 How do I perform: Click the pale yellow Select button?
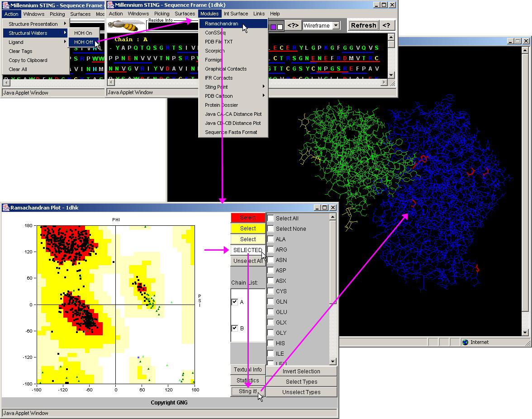(x=248, y=239)
